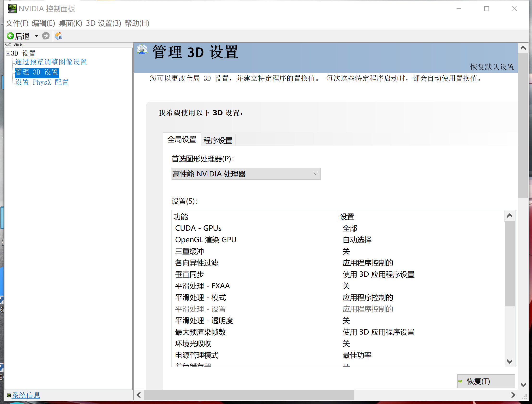
Task: Click the settings list scrollbar thumb
Action: (x=510, y=263)
